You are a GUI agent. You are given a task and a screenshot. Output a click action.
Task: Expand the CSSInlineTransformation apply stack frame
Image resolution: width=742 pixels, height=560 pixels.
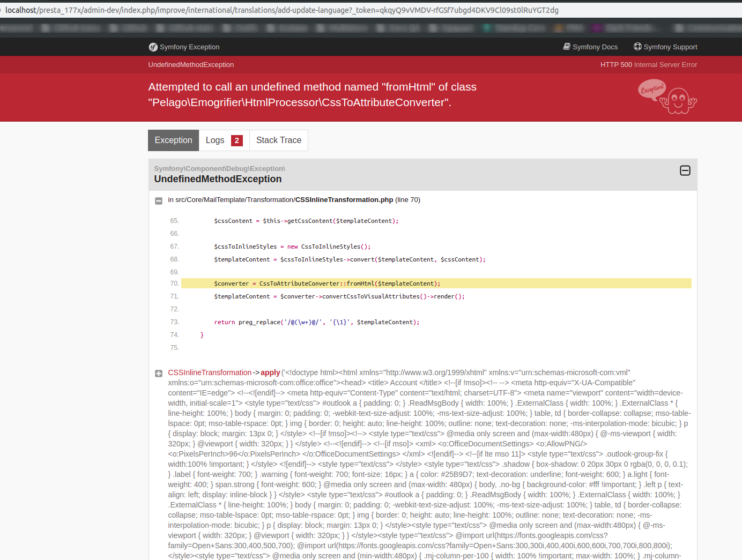pos(159,373)
